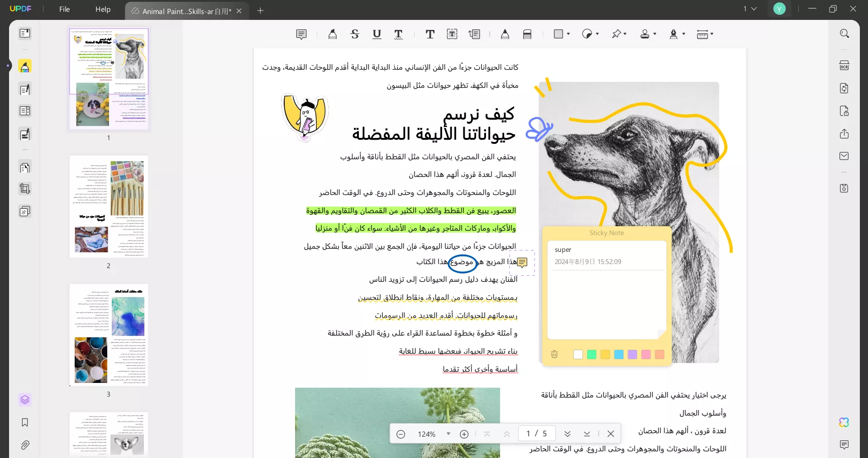Viewport: 868px width, 458px height.
Task: Open the shapes dropdown arrow
Action: [569, 34]
